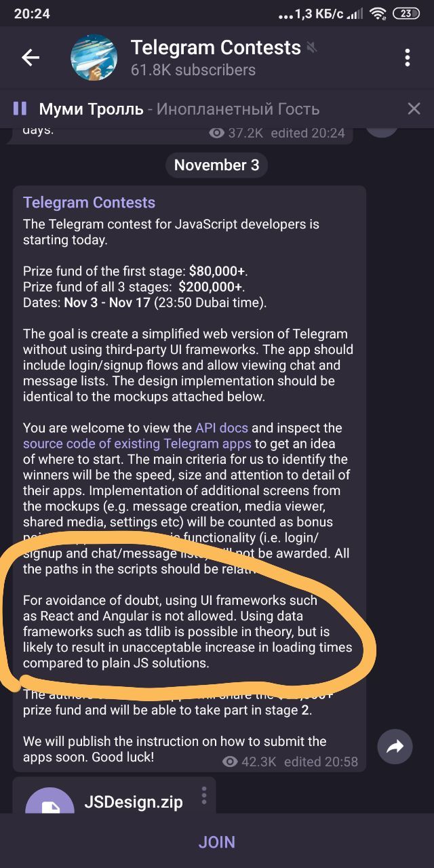Viewport: 434px width, 868px height.
Task: Go back with the header arrow
Action: point(31,58)
